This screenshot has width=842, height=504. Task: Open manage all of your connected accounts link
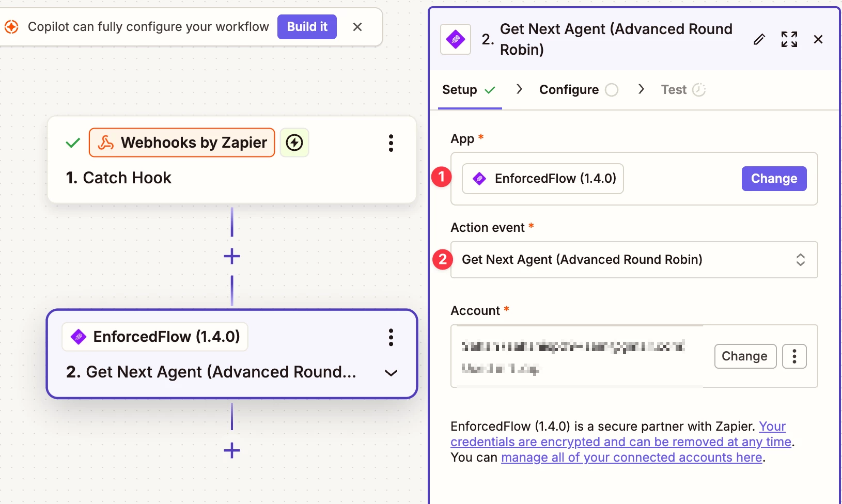pyautogui.click(x=632, y=458)
